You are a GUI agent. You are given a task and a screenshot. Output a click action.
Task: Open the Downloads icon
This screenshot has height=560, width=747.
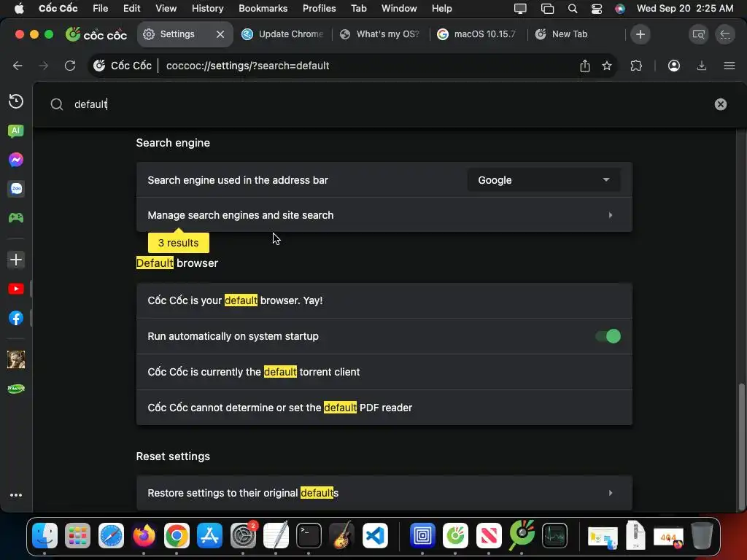point(701,66)
